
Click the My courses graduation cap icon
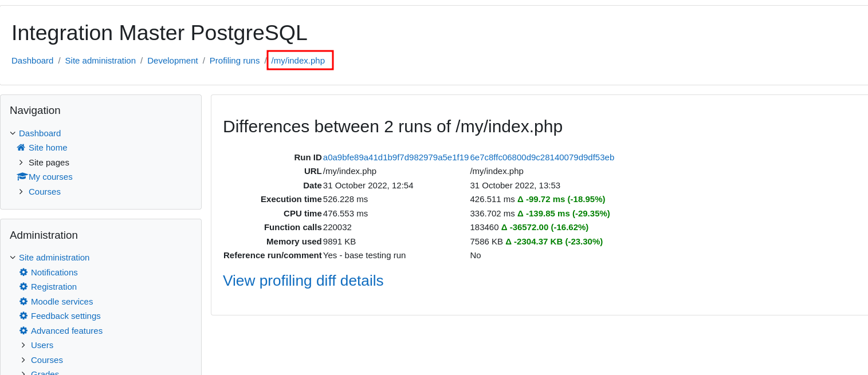22,177
